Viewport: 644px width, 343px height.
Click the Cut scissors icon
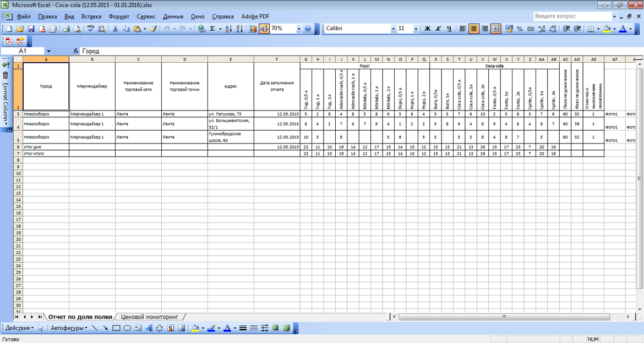(116, 29)
